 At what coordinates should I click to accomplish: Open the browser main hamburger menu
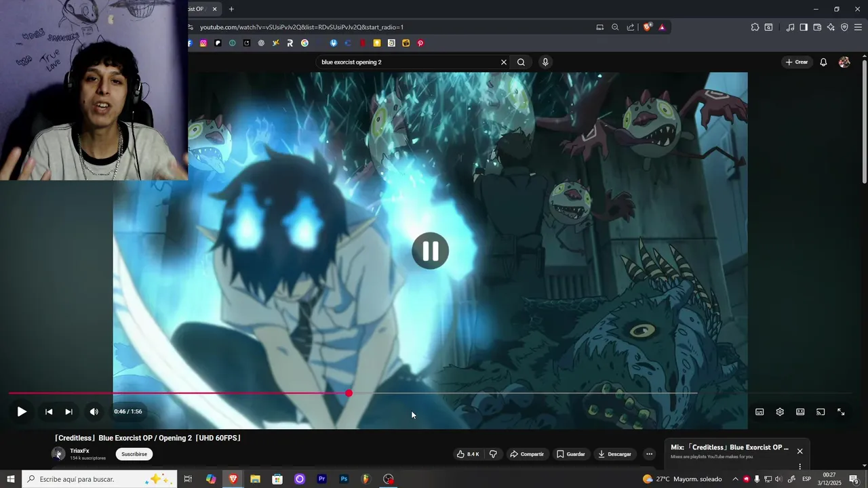point(858,27)
